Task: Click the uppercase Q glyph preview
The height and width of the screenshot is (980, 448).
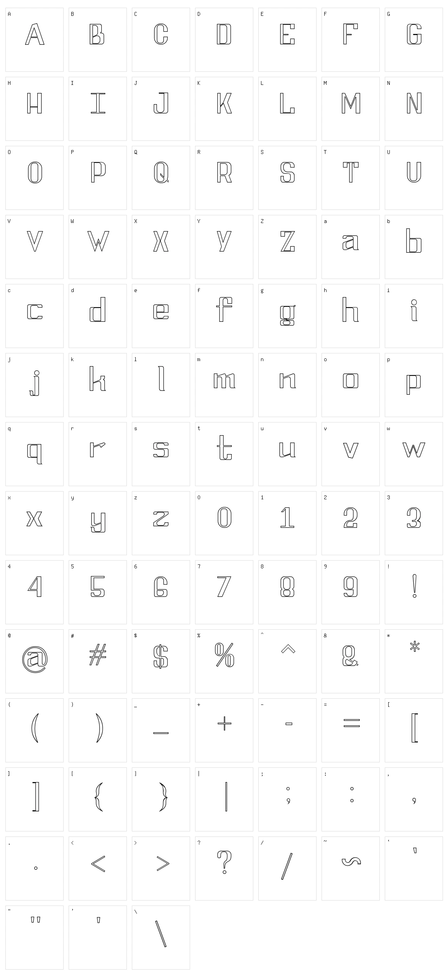Action: coord(161,172)
